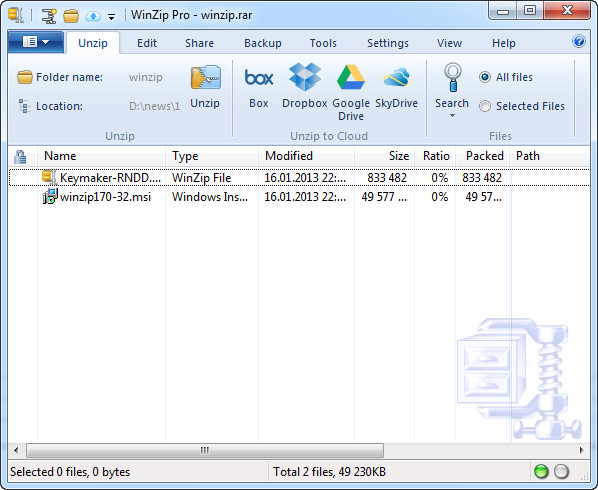
Task: Click the winzip170-32.msi installer icon
Action: 50,196
